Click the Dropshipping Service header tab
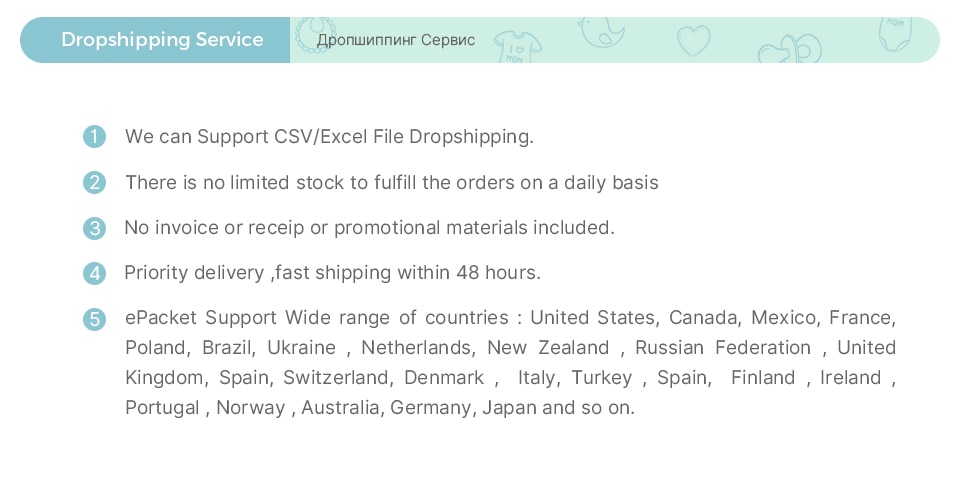The image size is (960, 480). tap(162, 40)
